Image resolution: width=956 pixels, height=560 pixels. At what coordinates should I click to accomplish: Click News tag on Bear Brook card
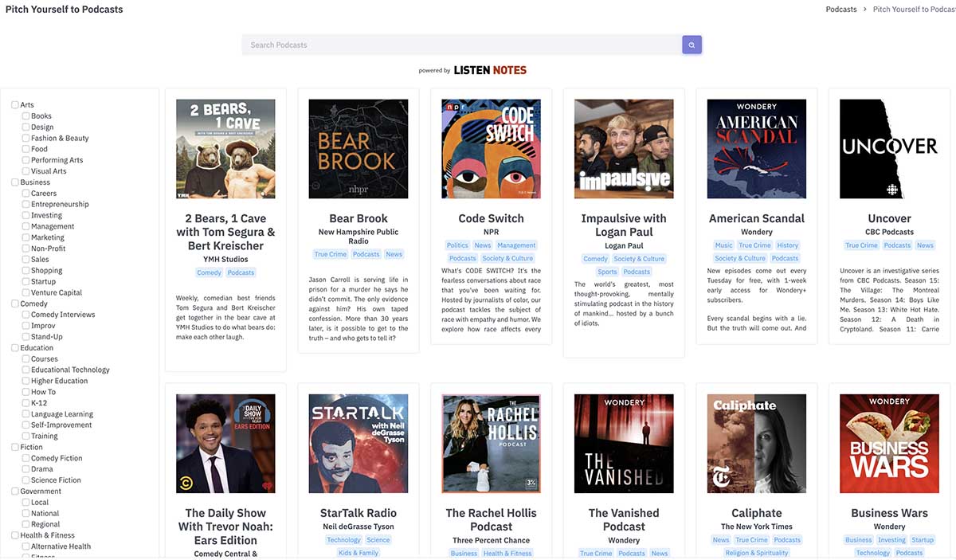point(394,254)
